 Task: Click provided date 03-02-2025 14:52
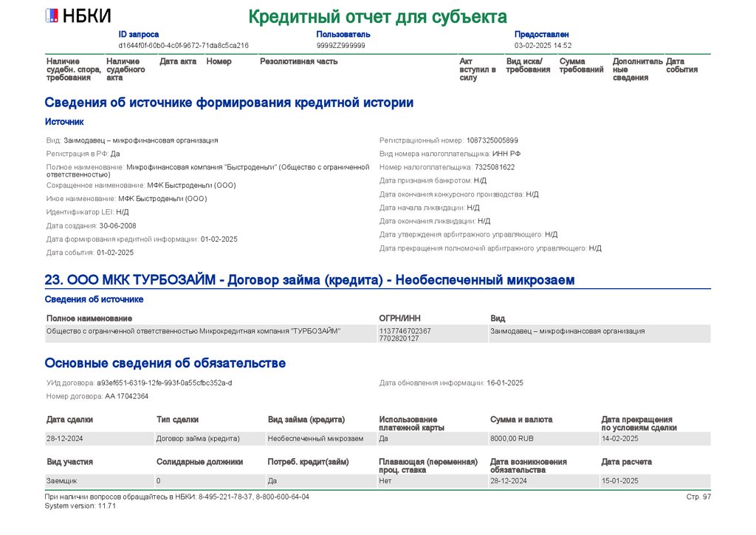tap(543, 45)
